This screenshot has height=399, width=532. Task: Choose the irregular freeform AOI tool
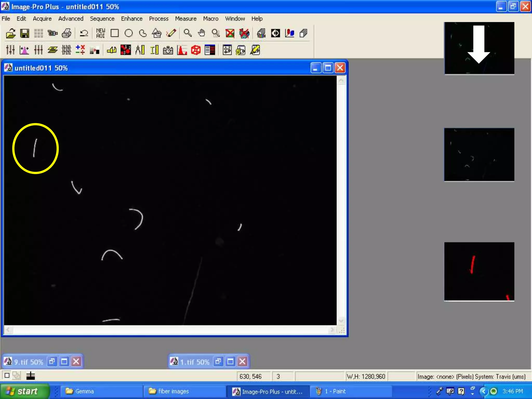pyautogui.click(x=143, y=33)
